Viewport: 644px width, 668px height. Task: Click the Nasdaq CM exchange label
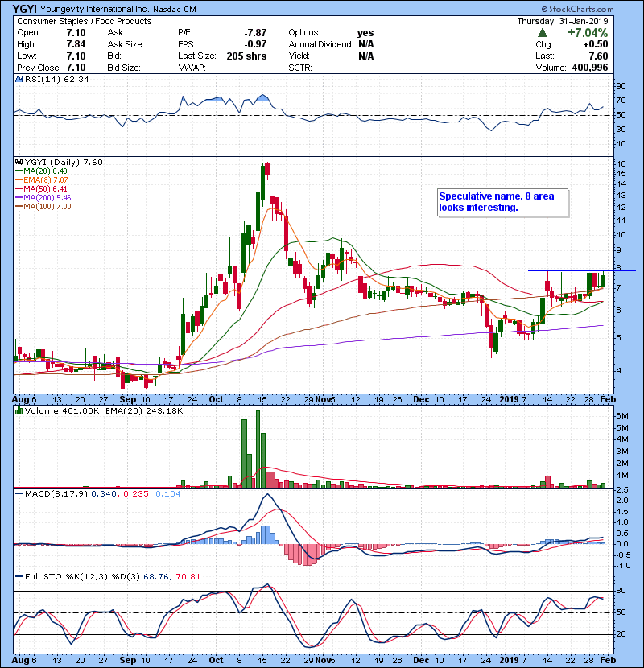[175, 10]
